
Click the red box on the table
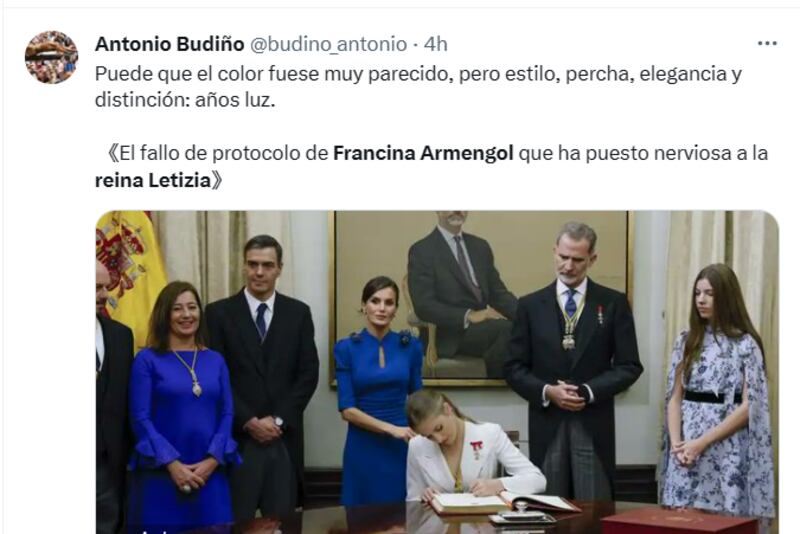coord(679,521)
